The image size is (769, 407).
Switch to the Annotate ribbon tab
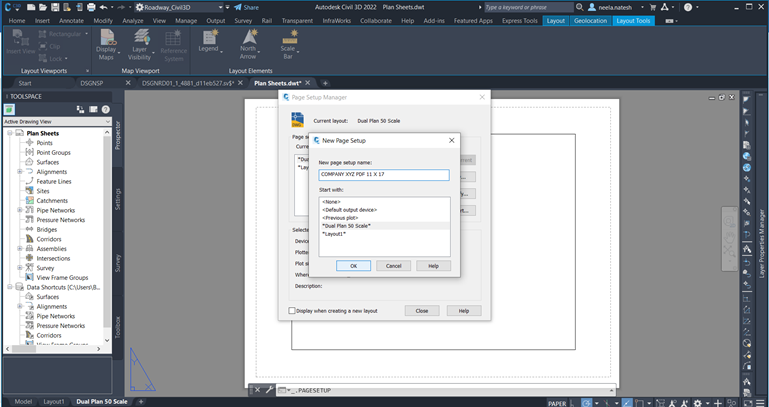(71, 21)
